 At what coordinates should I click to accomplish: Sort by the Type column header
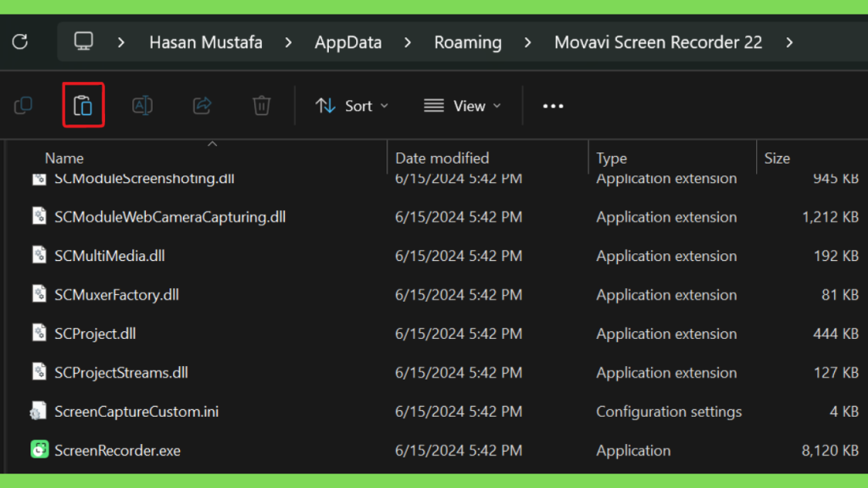tap(612, 158)
